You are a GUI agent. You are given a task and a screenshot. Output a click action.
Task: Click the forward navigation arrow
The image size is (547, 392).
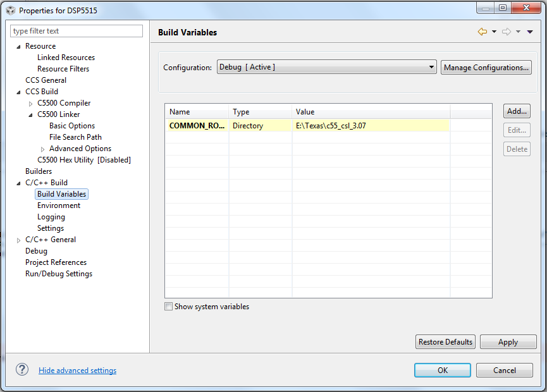[506, 32]
